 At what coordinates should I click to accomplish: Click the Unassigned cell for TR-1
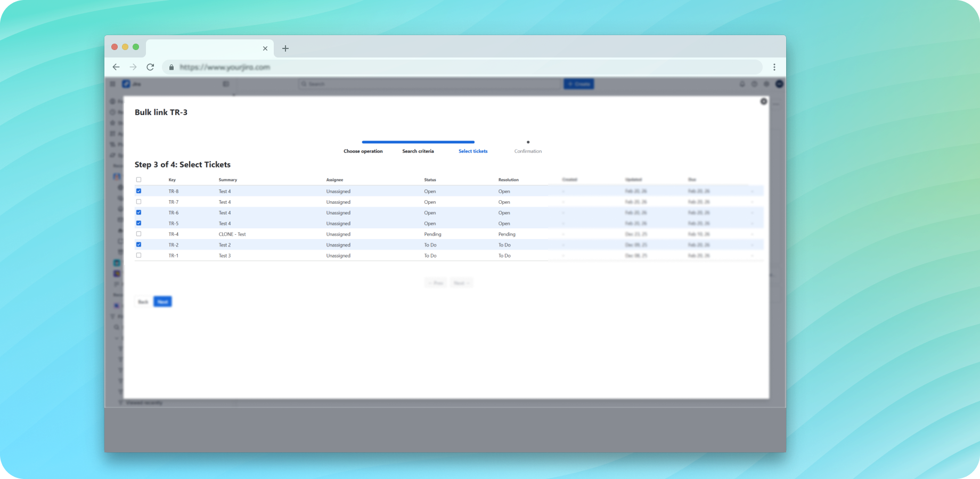338,255
